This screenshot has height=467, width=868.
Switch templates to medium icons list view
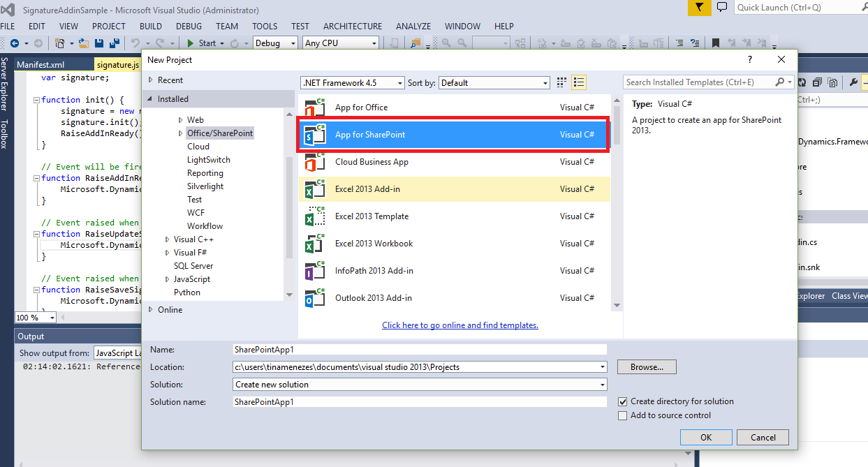(578, 83)
